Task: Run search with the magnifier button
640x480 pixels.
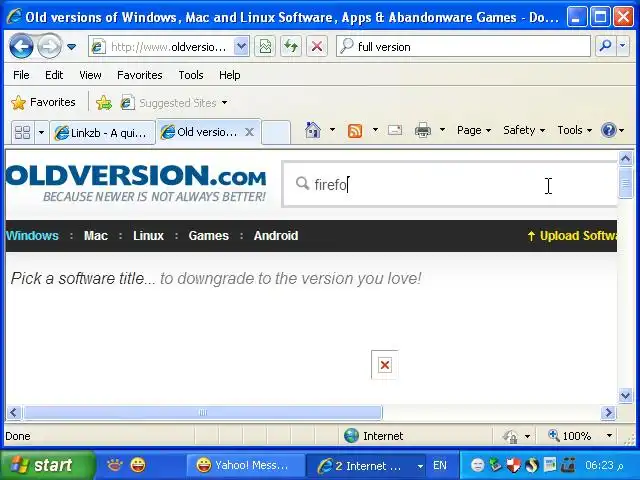Action: (x=605, y=47)
